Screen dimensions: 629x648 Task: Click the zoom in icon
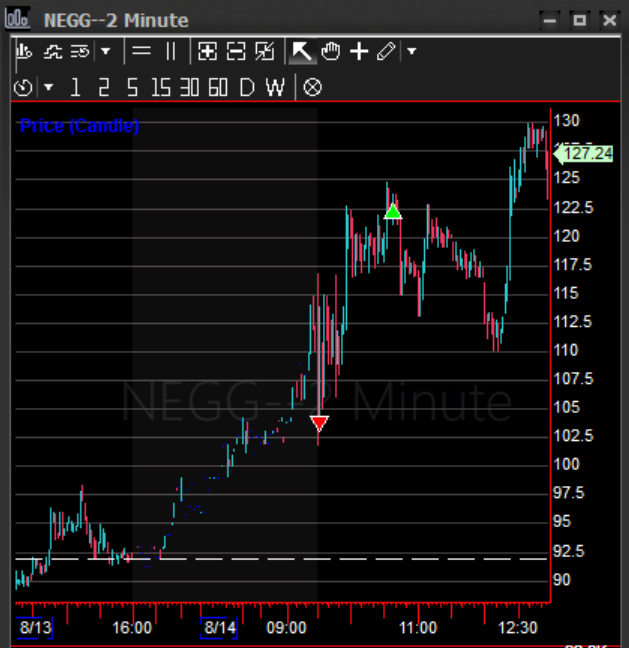(207, 52)
